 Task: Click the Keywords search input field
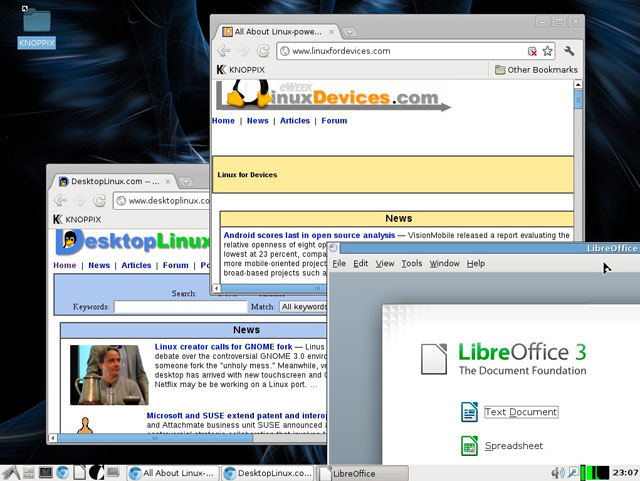point(180,307)
